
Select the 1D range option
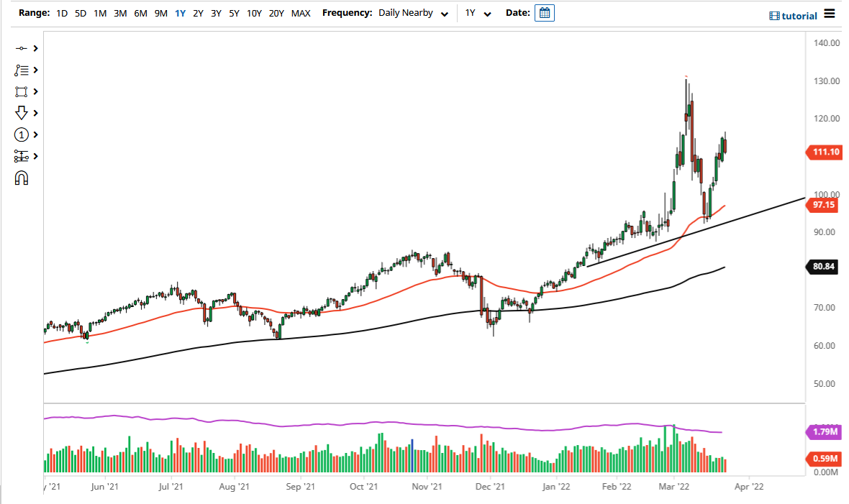[61, 13]
